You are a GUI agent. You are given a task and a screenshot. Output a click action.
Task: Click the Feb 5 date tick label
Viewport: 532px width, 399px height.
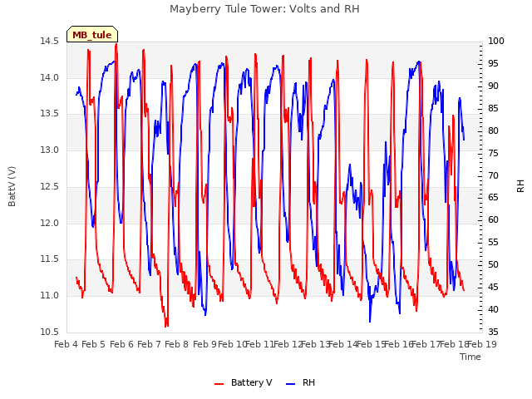(x=94, y=344)
